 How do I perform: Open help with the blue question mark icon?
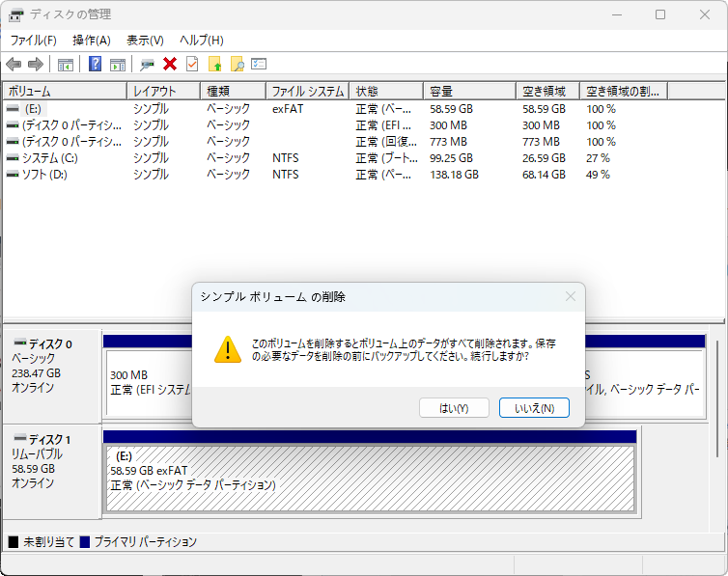click(96, 65)
